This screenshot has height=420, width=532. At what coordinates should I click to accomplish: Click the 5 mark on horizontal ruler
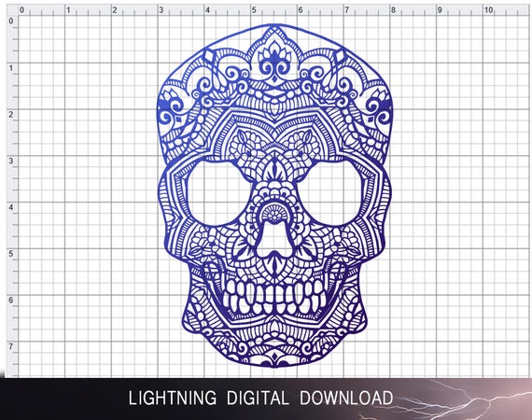tap(254, 10)
